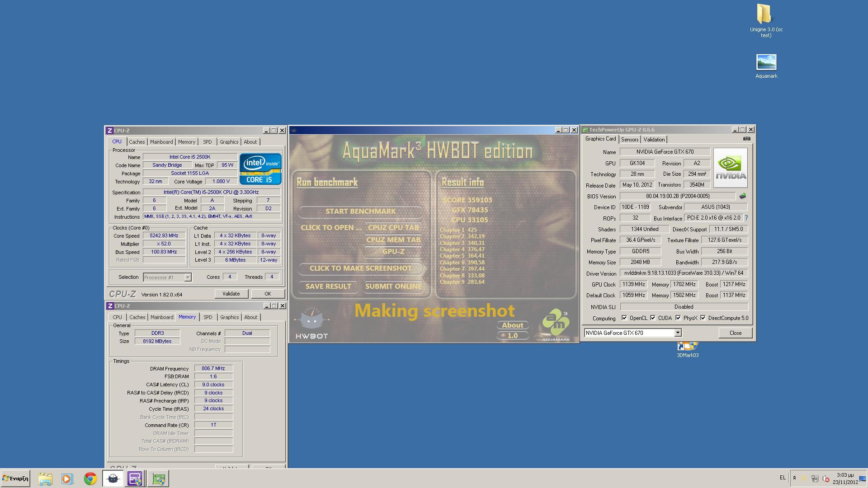Screen dimensions: 868x488
Task: Click Validate button in CPU-Z
Action: coord(231,294)
